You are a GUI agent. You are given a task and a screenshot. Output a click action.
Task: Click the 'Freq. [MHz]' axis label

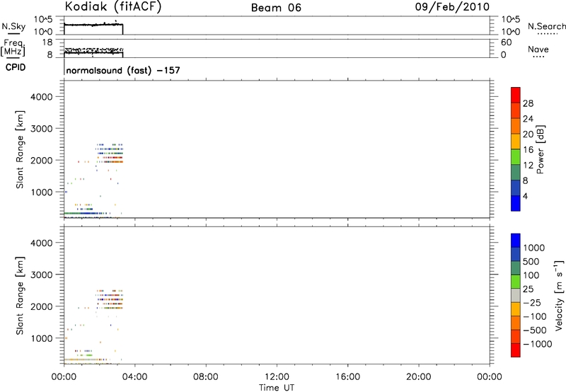click(x=13, y=48)
